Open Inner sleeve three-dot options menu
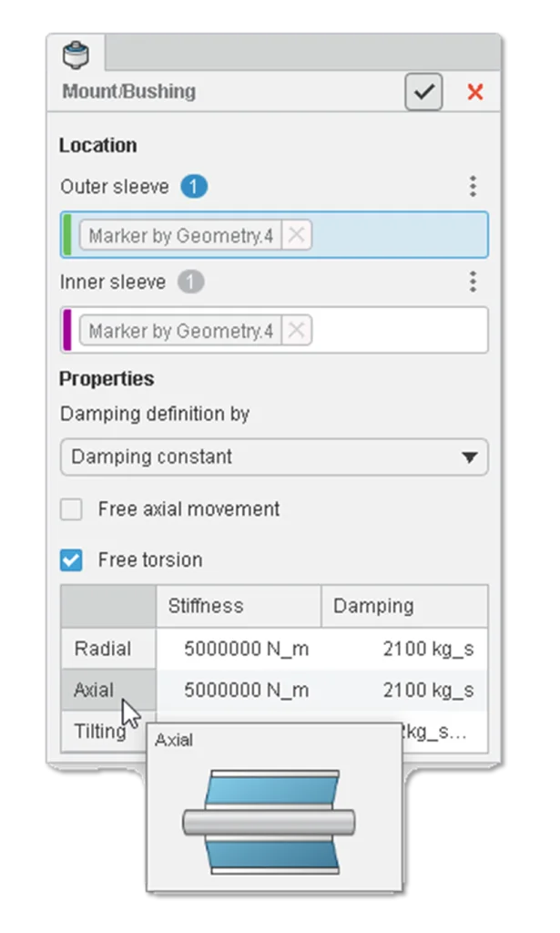 (x=473, y=282)
